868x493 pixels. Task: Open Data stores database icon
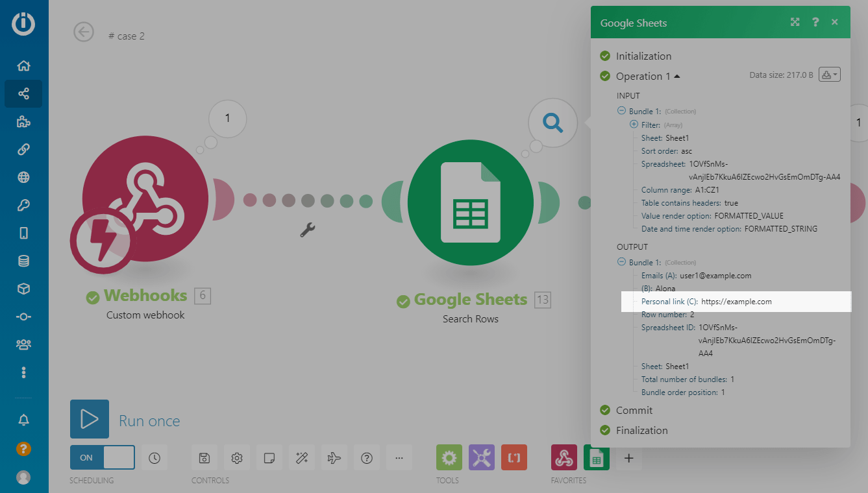click(24, 261)
